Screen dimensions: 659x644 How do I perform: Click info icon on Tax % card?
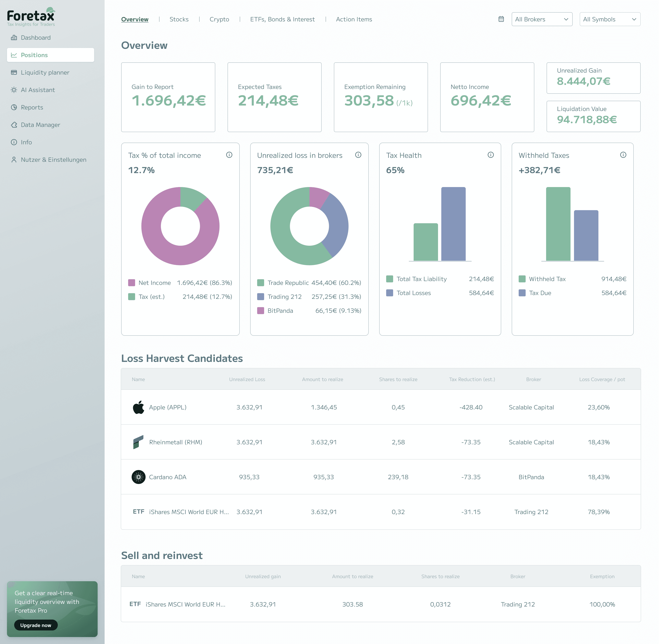point(229,155)
